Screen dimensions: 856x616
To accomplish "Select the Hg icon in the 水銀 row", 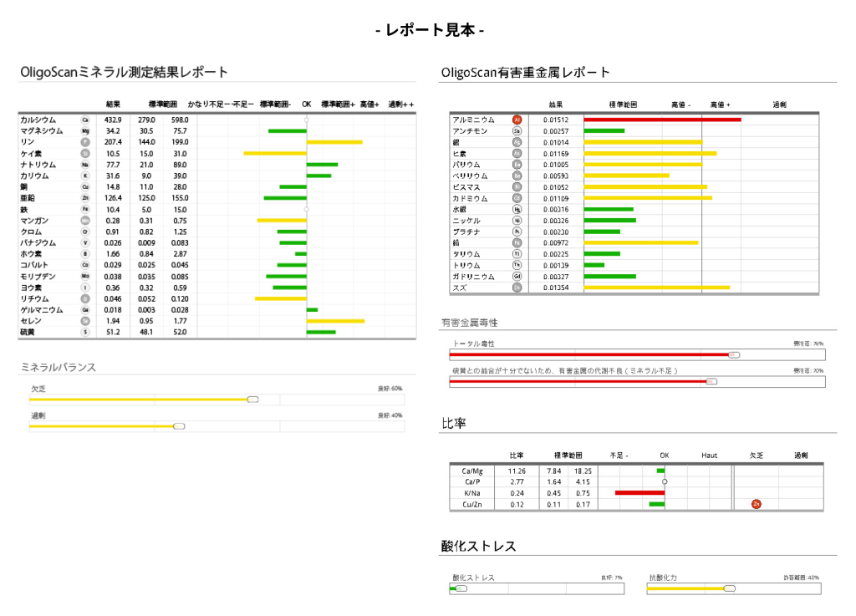I will pos(517,209).
